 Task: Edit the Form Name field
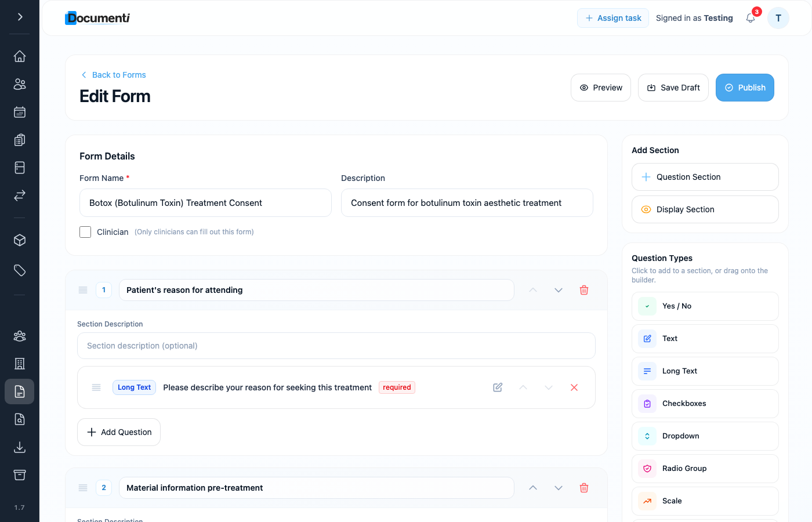point(205,203)
